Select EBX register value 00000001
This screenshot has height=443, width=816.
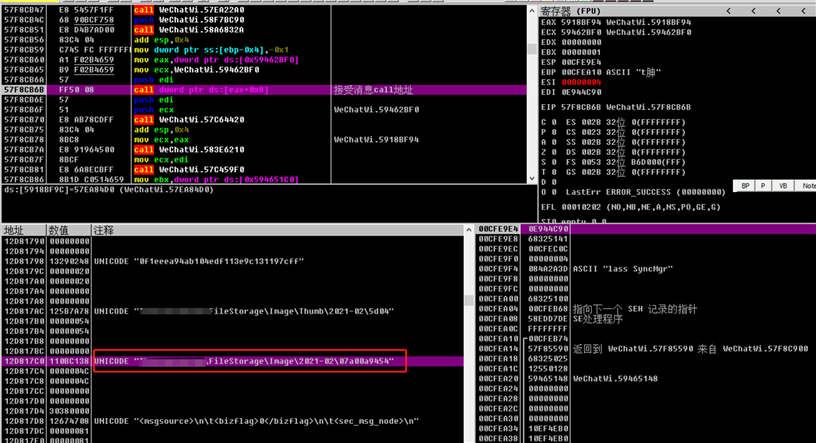581,52
